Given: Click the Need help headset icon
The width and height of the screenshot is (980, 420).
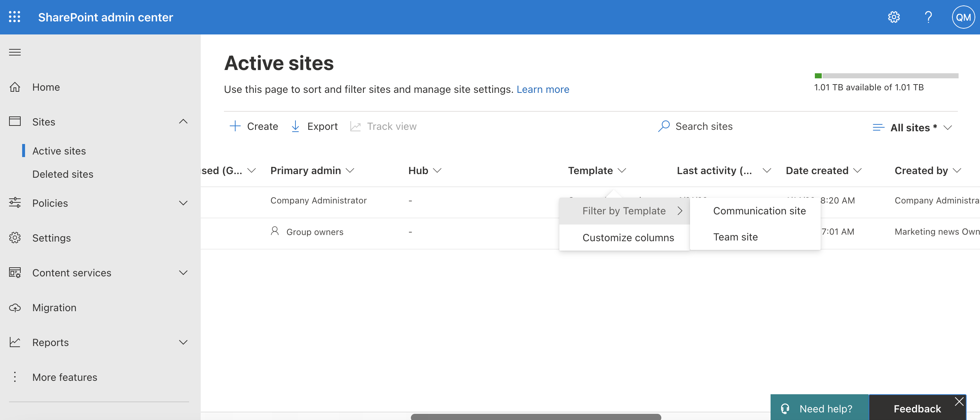Looking at the screenshot, I should coord(785,409).
